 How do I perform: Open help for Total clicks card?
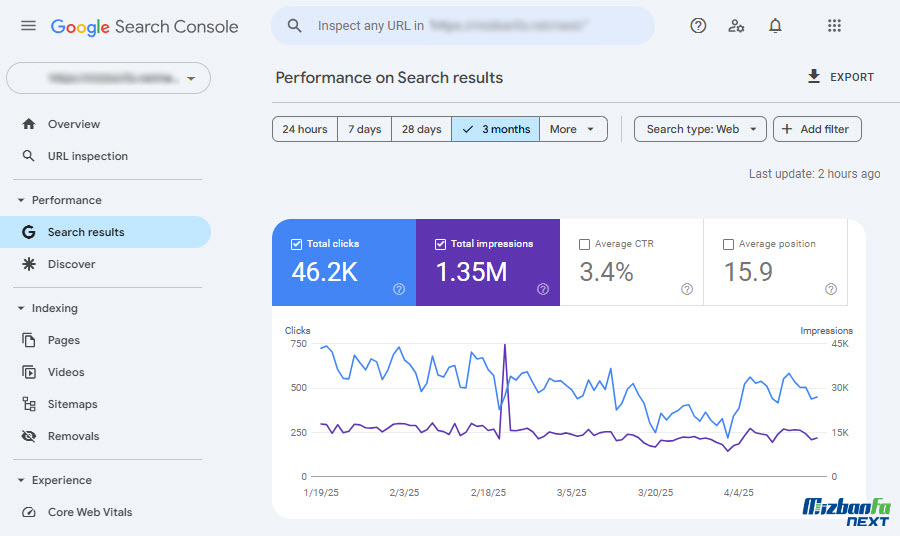(399, 289)
